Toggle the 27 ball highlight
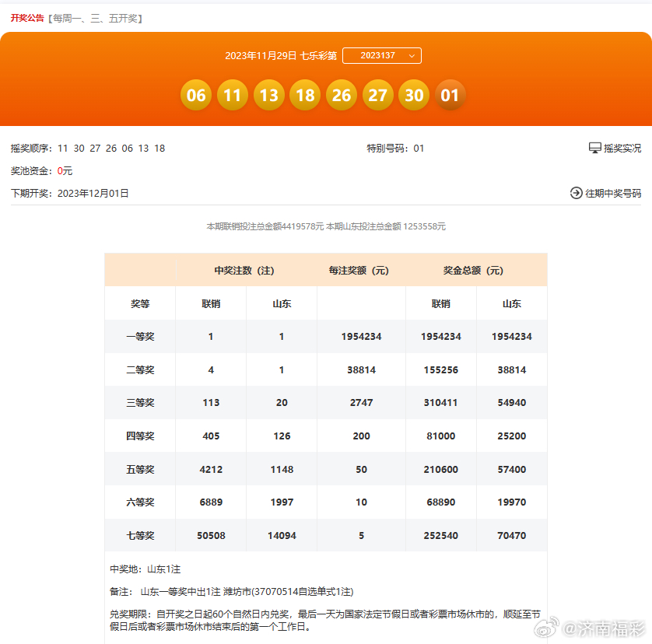This screenshot has width=652, height=644. 378,95
